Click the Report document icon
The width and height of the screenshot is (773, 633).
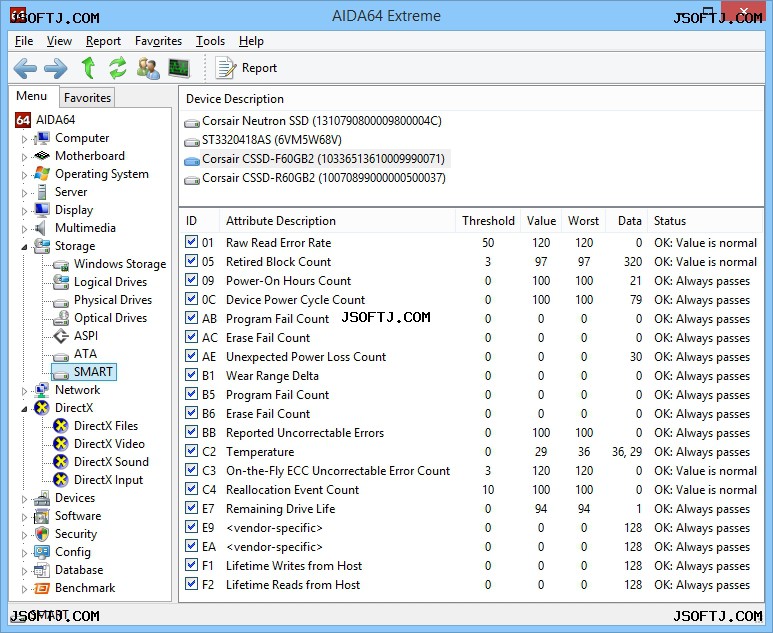(226, 68)
